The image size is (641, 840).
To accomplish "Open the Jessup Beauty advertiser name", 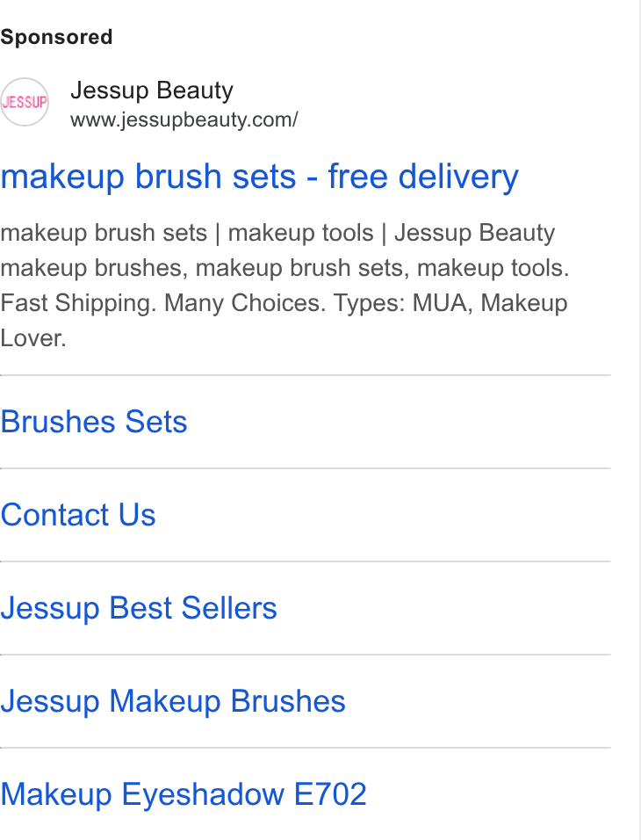I will pos(152,91).
